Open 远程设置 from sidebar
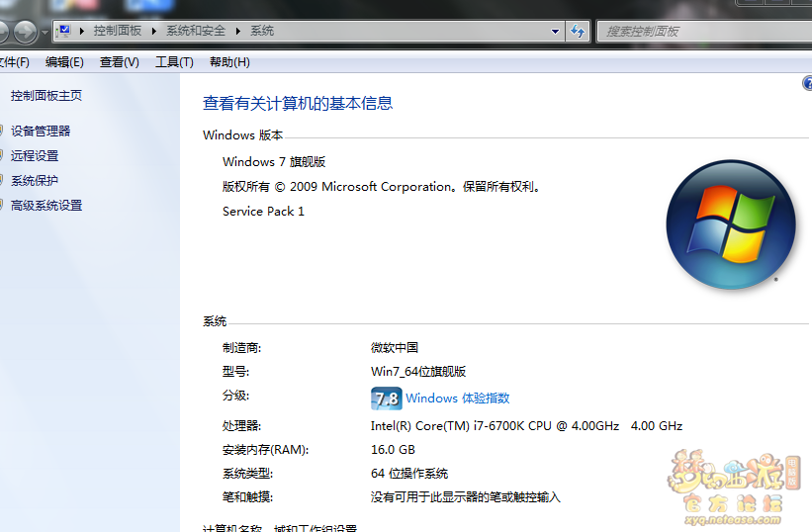 click(x=35, y=156)
